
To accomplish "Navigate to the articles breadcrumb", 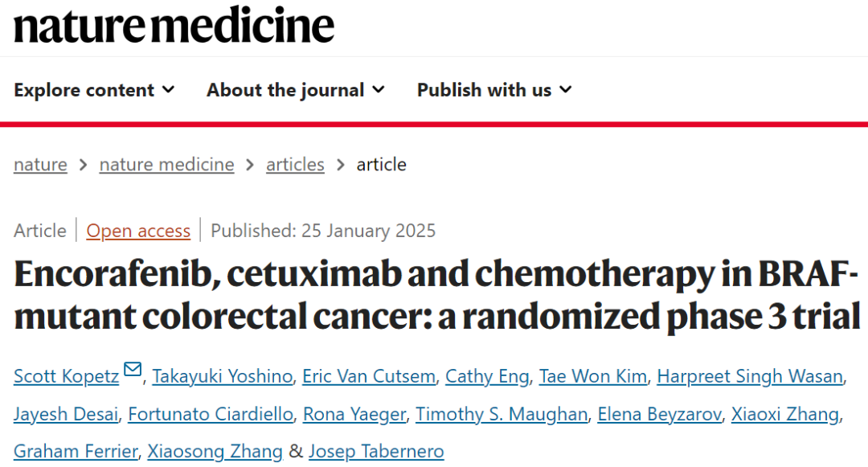I will pos(295,164).
